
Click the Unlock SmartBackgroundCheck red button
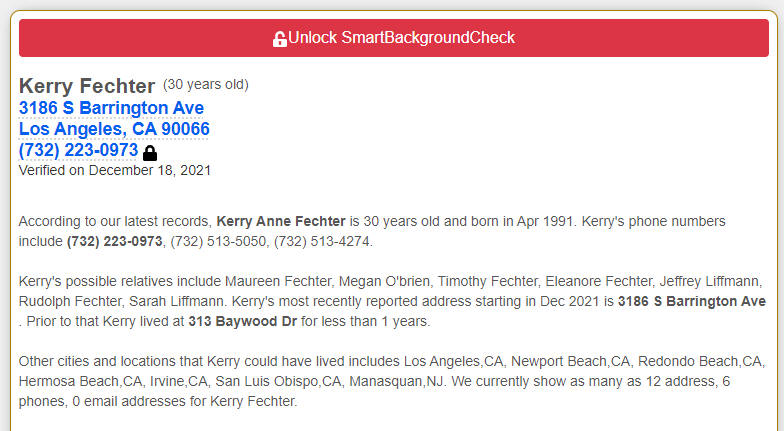click(394, 38)
